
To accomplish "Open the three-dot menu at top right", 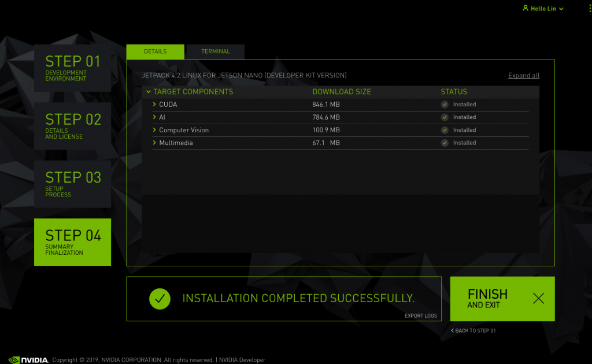I will (590, 8).
